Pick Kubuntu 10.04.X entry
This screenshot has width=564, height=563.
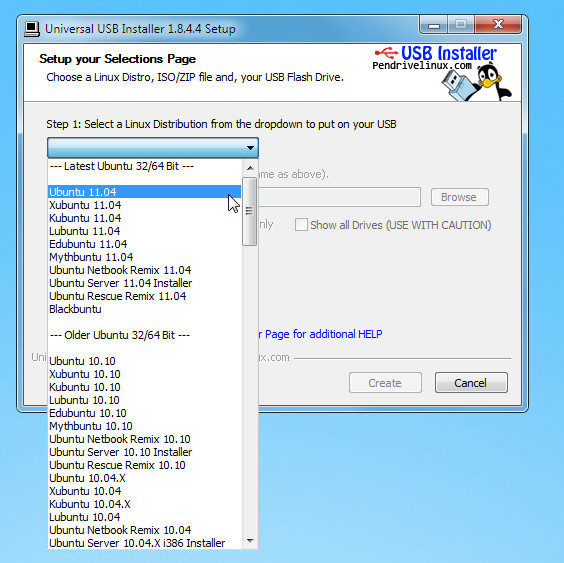click(144, 504)
